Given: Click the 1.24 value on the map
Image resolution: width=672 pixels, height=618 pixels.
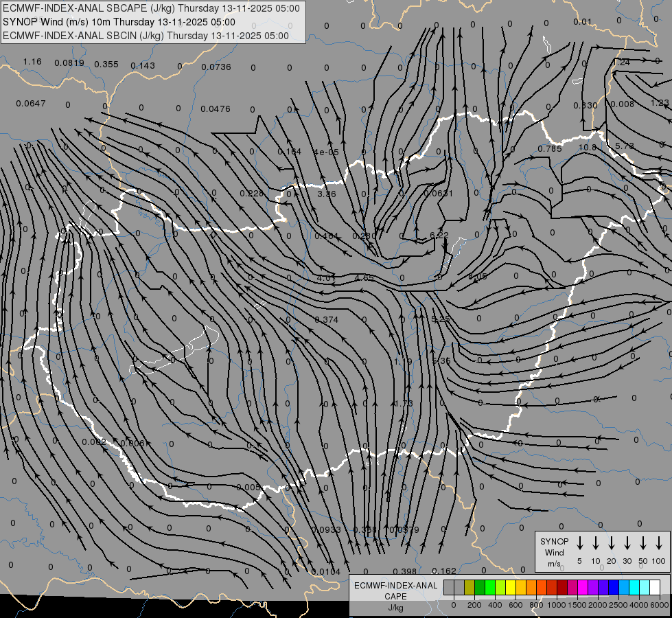Looking at the screenshot, I should coord(621,62).
